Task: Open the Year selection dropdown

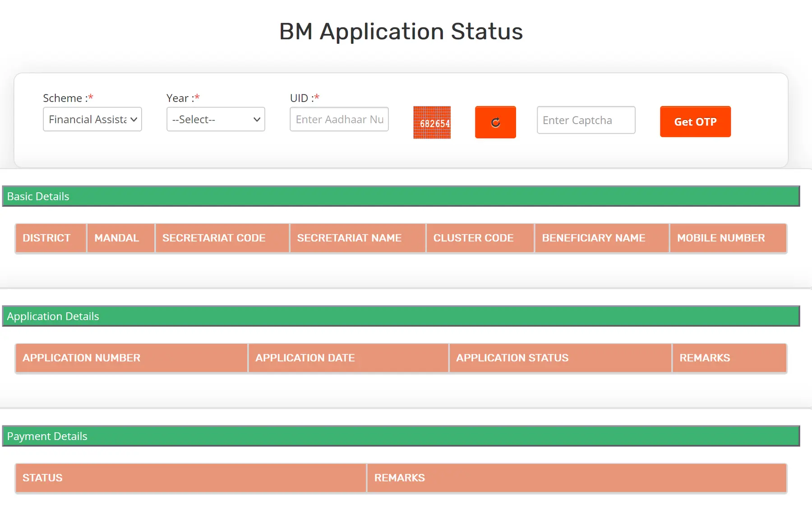Action: [x=215, y=119]
